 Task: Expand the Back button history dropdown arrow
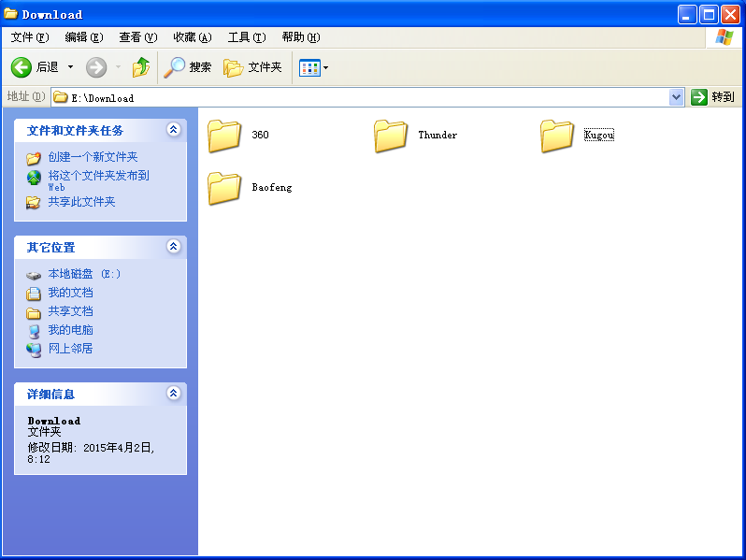click(70, 67)
